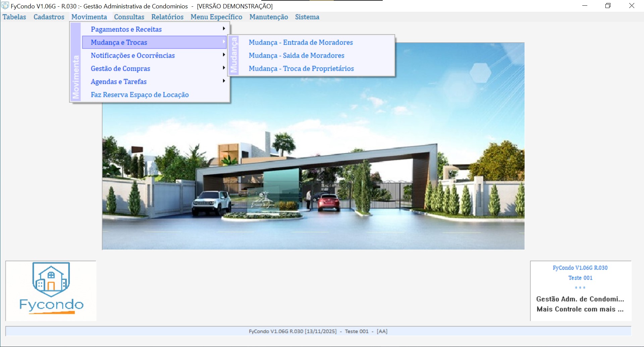Click the FyCondo app icon in title bar

pyautogui.click(x=5, y=6)
